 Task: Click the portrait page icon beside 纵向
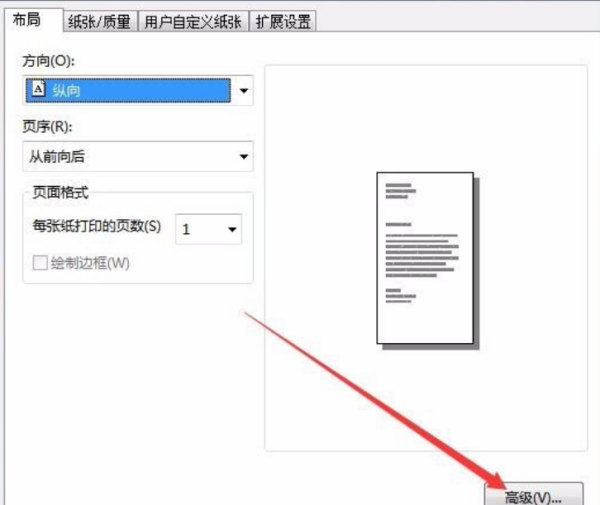coord(38,89)
